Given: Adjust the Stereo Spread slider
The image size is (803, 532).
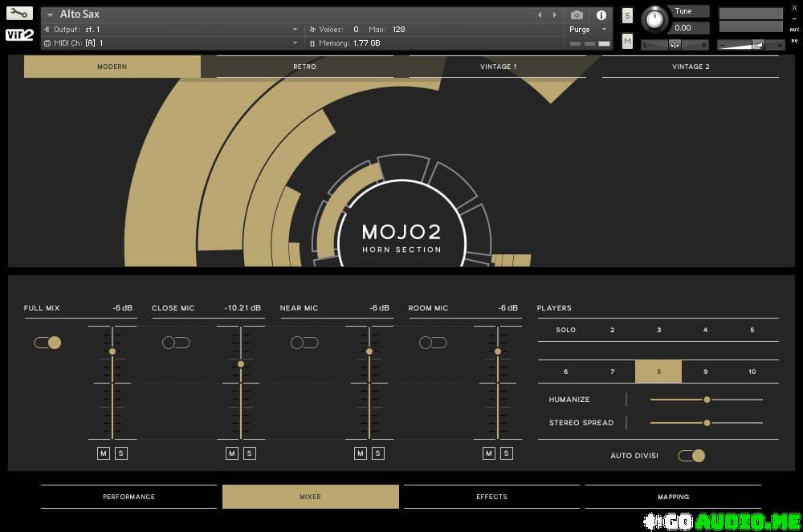Looking at the screenshot, I should [707, 423].
